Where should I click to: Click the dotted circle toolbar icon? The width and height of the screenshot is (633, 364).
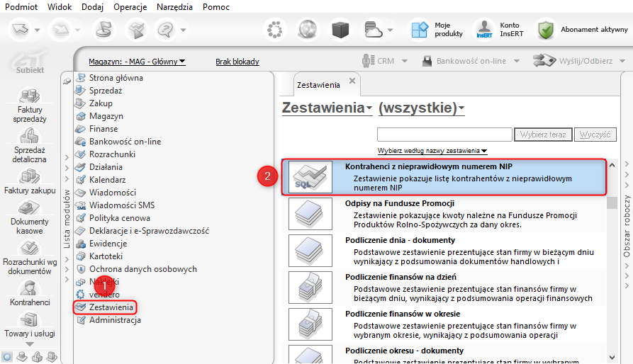coord(275,30)
